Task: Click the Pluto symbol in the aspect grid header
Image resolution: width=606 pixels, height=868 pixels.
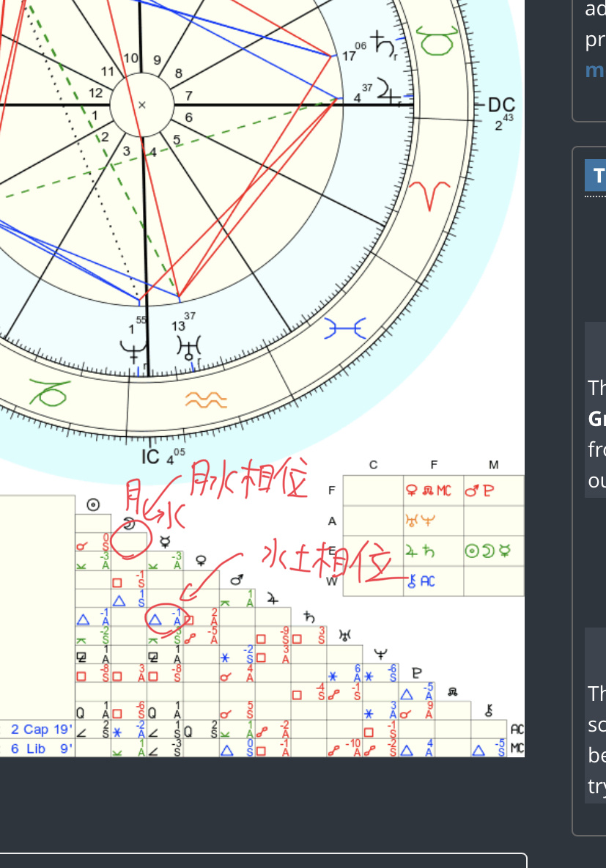Action: coord(417,673)
